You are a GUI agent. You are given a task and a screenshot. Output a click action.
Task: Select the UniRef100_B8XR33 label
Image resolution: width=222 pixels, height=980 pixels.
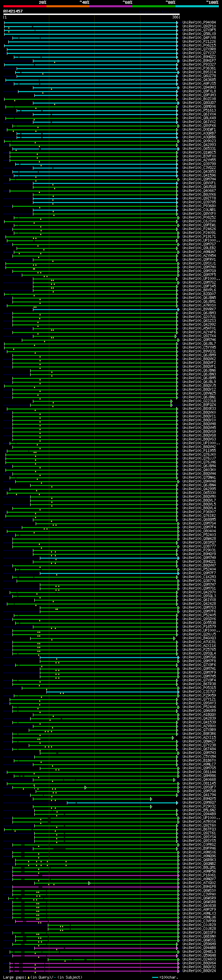tap(199, 408)
